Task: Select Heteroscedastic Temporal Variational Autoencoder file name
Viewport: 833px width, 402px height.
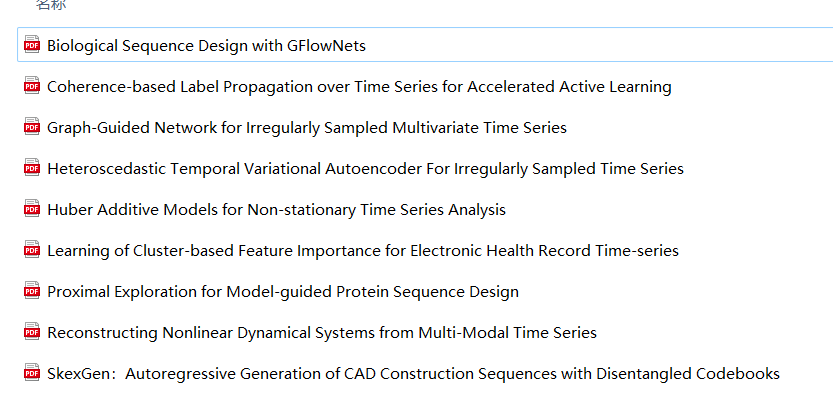Action: (x=365, y=168)
